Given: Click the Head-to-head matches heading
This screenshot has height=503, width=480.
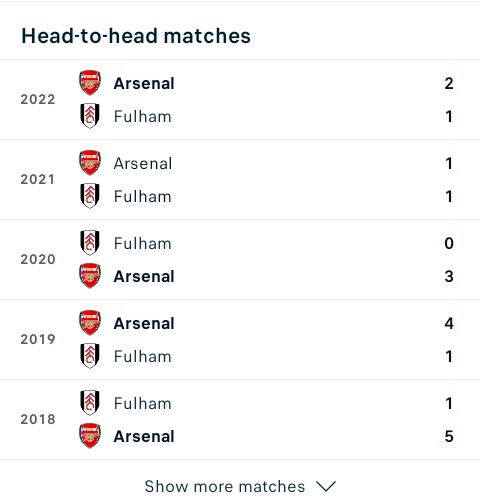Looking at the screenshot, I should [x=136, y=36].
